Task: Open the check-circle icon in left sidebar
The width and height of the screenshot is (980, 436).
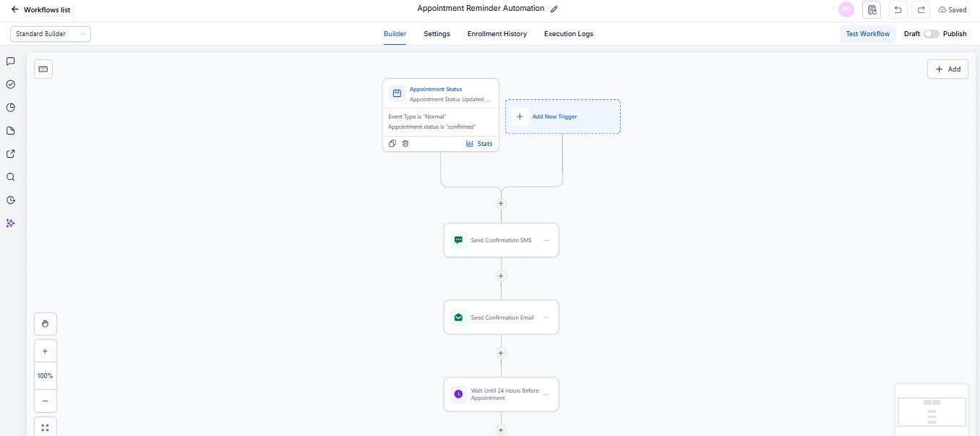Action: pyautogui.click(x=11, y=85)
